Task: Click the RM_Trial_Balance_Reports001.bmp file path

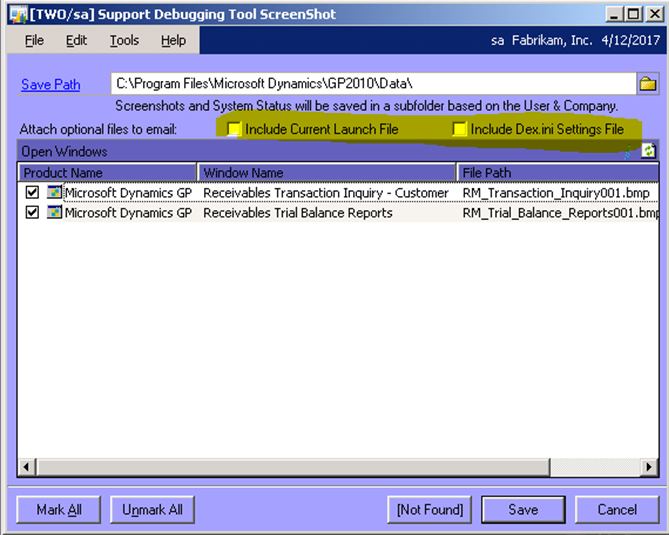Action: pos(560,212)
